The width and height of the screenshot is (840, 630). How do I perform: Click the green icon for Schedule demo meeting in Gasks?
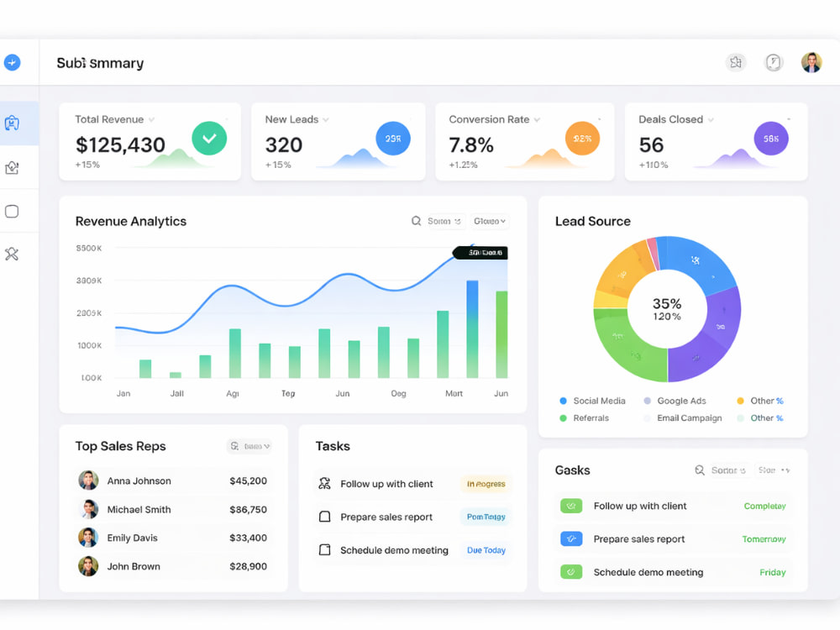571,572
